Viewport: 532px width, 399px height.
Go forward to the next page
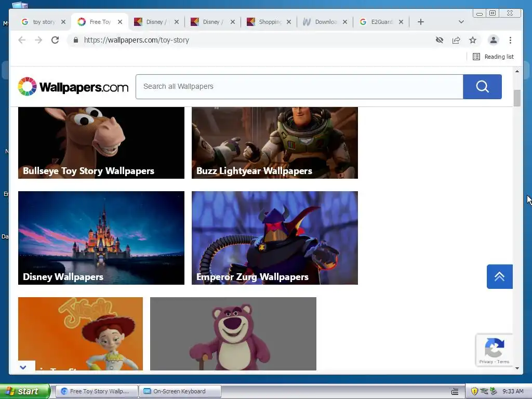(38, 40)
